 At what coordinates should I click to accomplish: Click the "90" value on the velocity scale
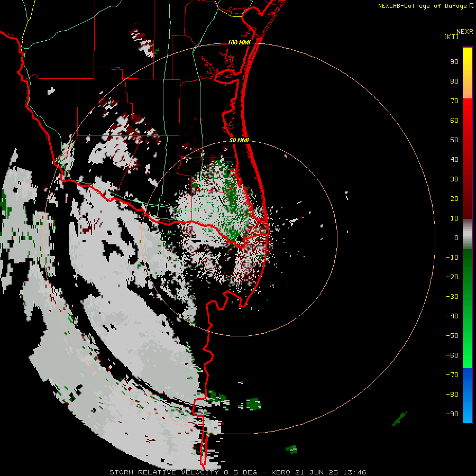[454, 62]
